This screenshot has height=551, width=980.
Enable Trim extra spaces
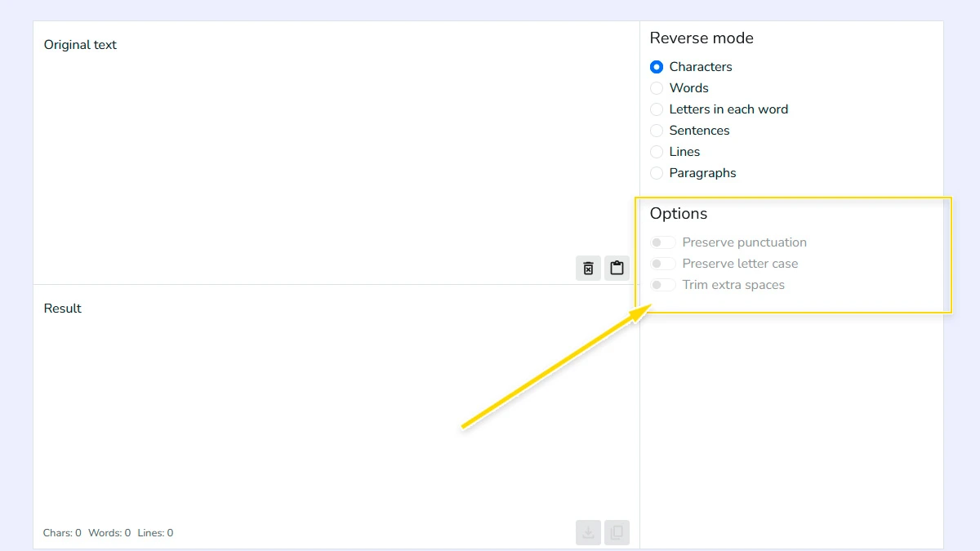pyautogui.click(x=662, y=284)
